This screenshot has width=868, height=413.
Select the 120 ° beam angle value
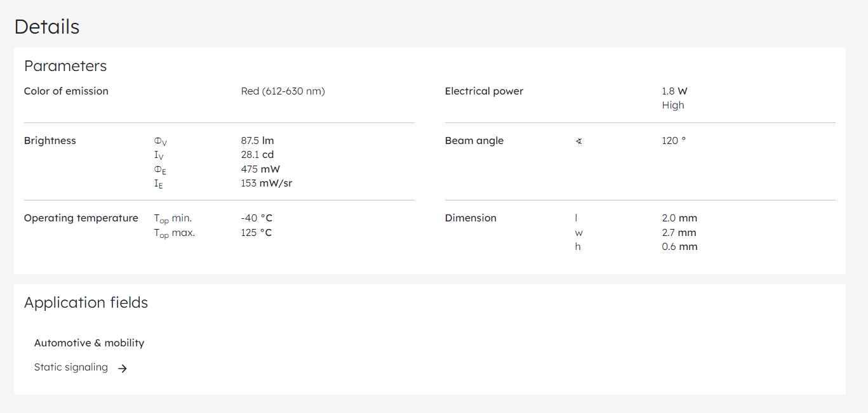click(674, 141)
